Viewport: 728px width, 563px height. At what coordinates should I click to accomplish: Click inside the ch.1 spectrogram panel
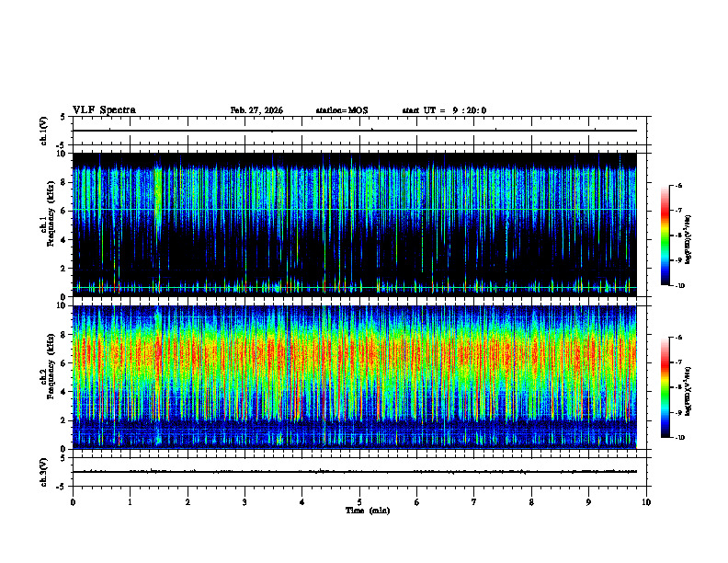pyautogui.click(x=354, y=224)
